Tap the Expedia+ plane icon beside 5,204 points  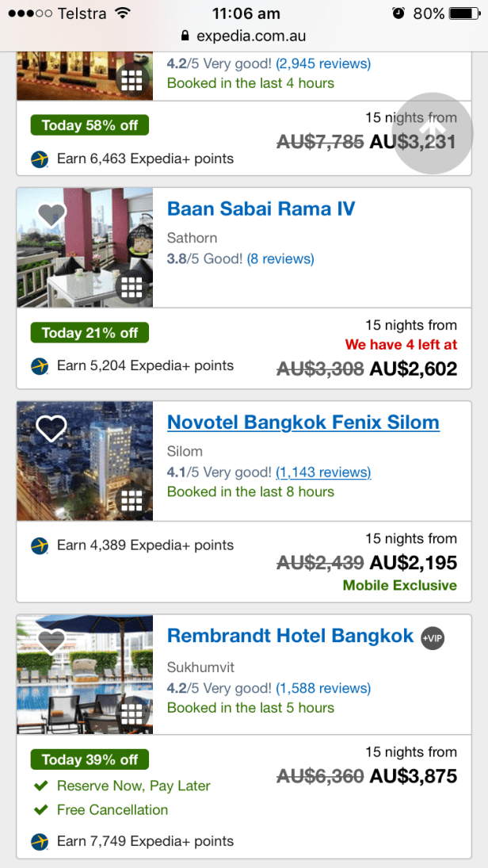40,366
